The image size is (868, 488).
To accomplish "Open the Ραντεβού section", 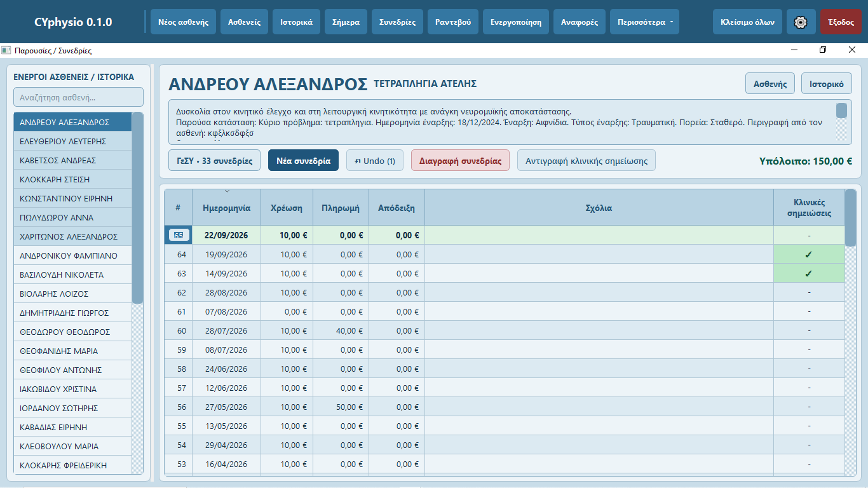I will tap(453, 22).
